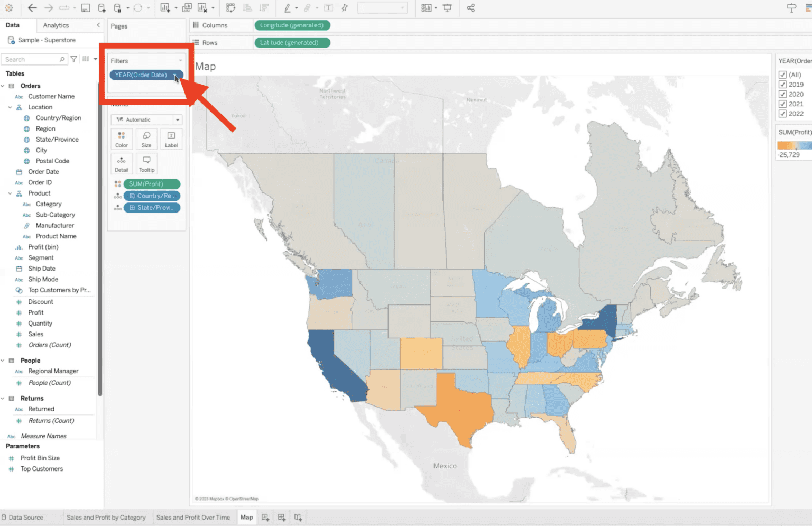Collapse the Location folder in the Data pane

(10, 107)
